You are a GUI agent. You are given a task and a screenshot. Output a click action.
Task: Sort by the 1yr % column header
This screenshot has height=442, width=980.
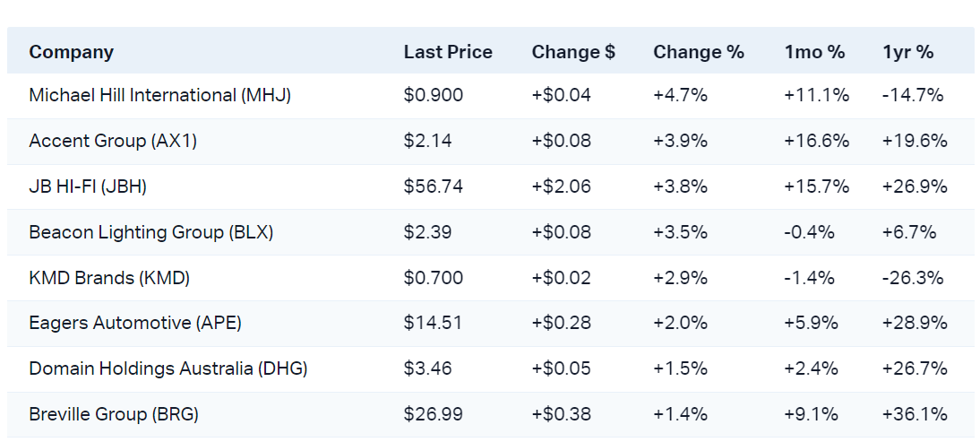pyautogui.click(x=908, y=52)
